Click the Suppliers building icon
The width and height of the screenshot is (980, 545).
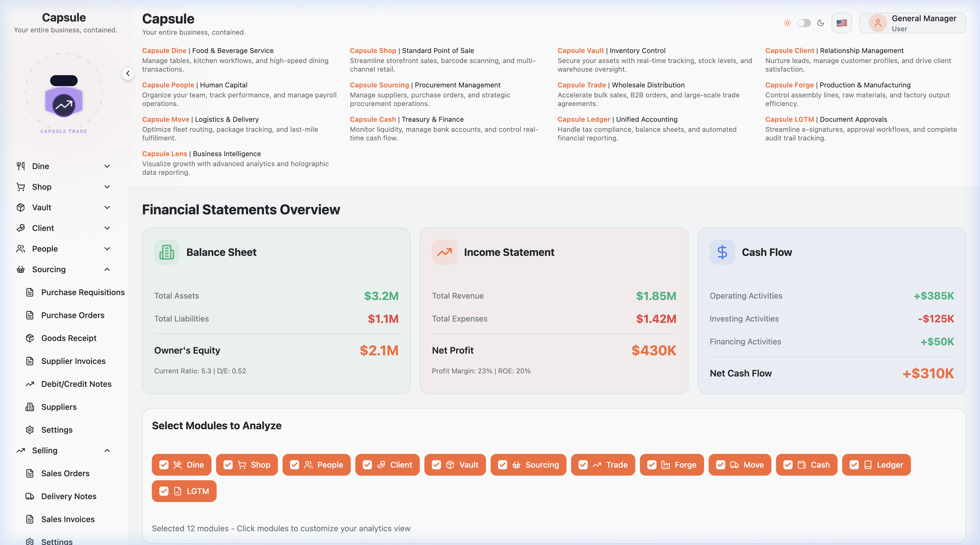(x=30, y=407)
